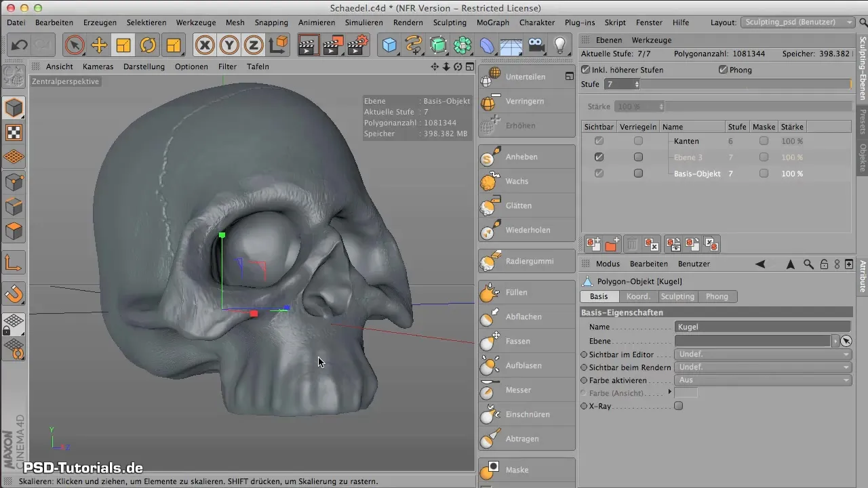The width and height of the screenshot is (868, 488).
Task: Click the Undo arrow icon
Action: click(19, 45)
